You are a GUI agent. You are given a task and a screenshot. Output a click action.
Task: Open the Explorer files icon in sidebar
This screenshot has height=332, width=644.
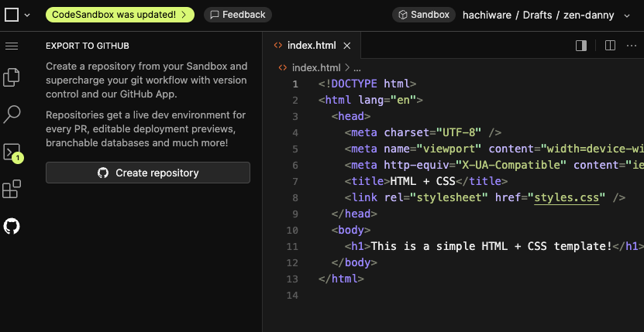12,77
